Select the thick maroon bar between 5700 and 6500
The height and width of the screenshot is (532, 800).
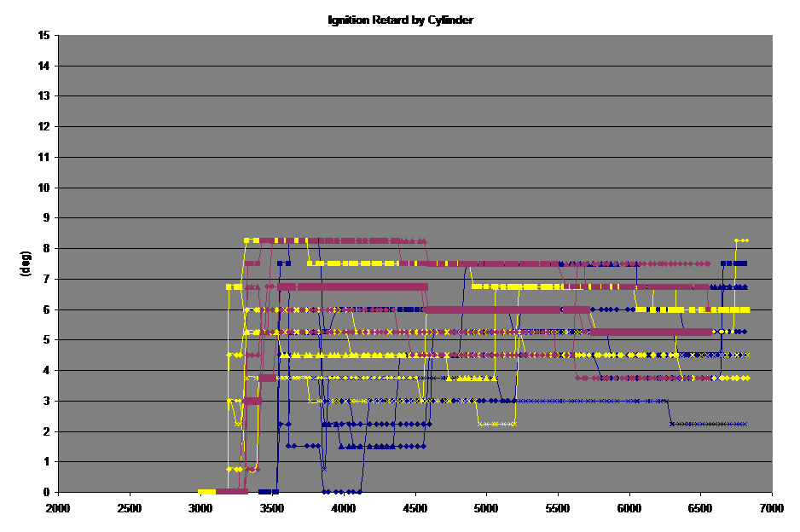[x=648, y=332]
